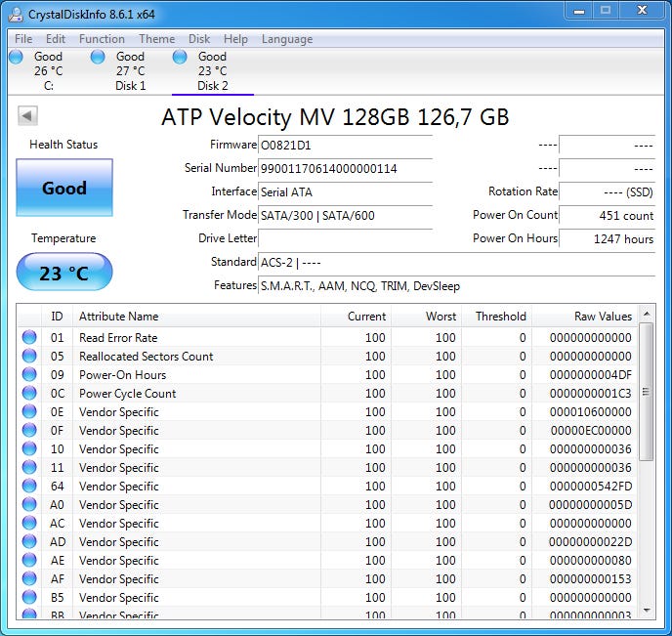672x636 pixels.
Task: Open the File menu
Action: click(x=23, y=39)
